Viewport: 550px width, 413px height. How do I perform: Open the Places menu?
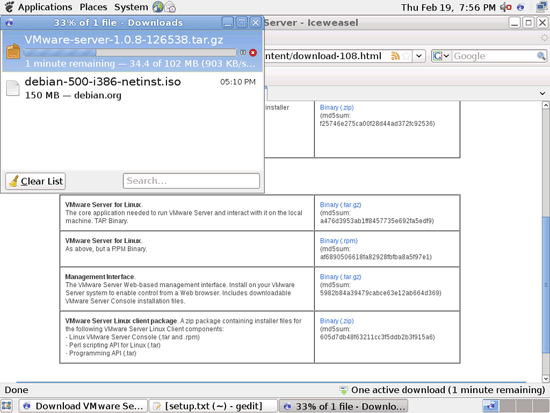[x=93, y=7]
